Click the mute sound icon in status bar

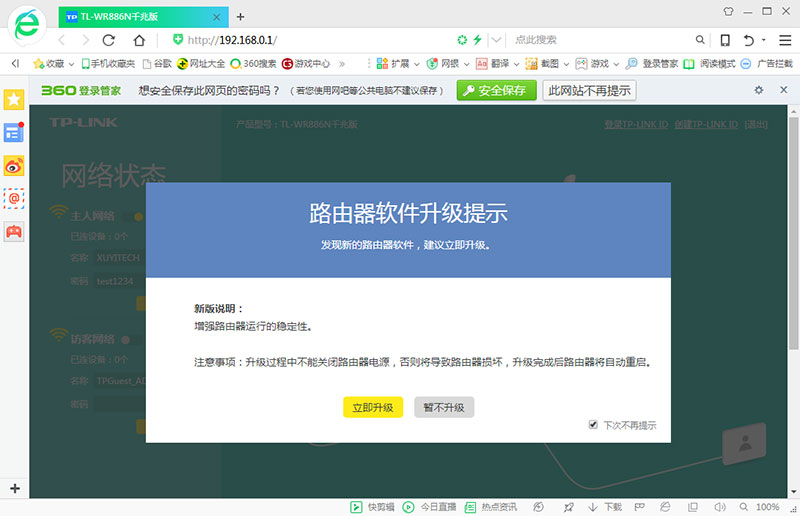(x=719, y=507)
